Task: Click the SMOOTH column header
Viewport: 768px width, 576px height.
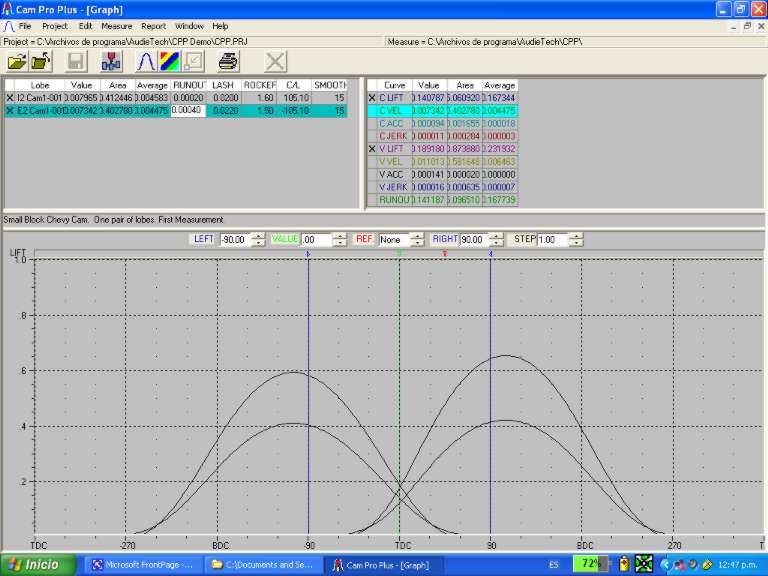Action: 330,85
